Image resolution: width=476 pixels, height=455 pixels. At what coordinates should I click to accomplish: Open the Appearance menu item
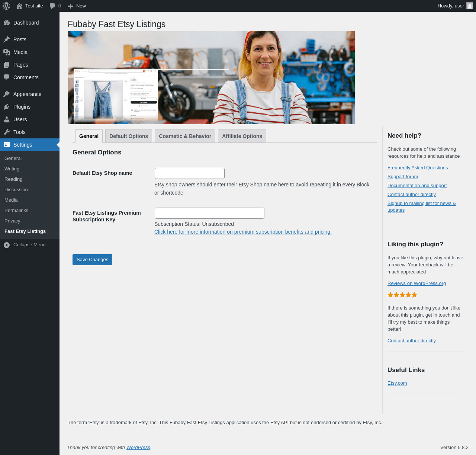(30, 94)
